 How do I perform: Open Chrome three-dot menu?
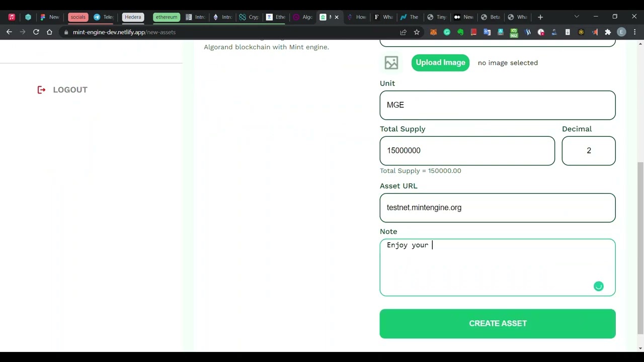click(635, 32)
